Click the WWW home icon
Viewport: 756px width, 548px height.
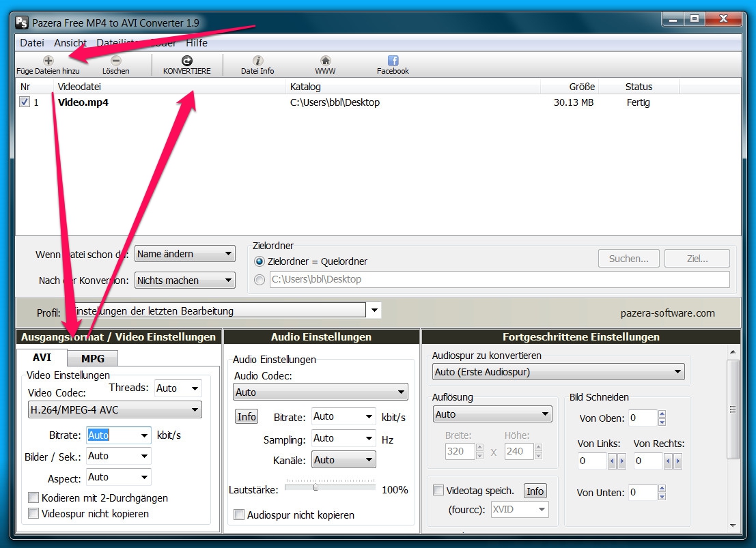pos(325,61)
